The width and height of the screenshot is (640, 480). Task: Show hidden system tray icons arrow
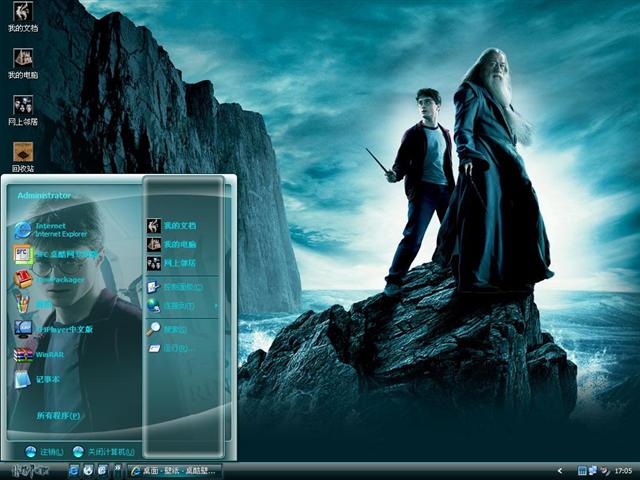coord(560,470)
